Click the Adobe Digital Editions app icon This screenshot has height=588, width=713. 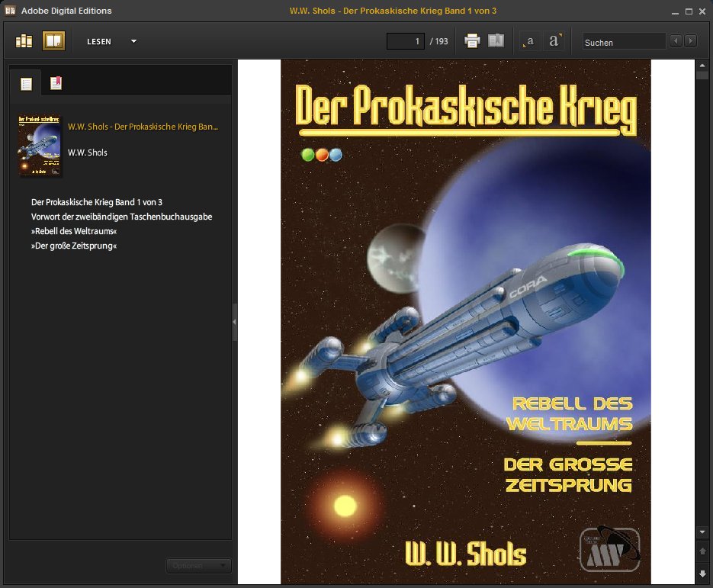click(x=10, y=11)
